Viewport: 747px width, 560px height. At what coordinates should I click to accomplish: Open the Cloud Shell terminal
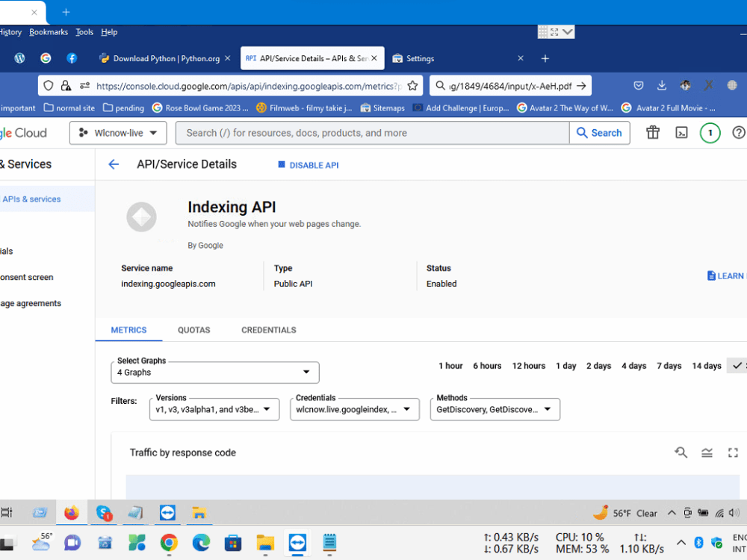681,132
